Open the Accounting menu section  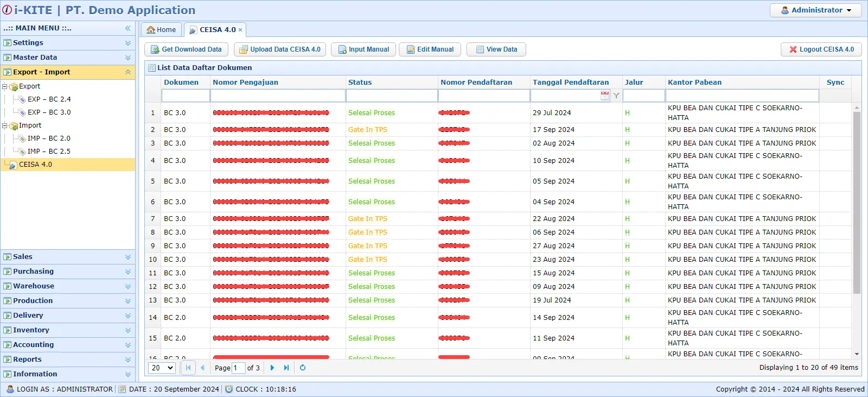click(x=68, y=345)
